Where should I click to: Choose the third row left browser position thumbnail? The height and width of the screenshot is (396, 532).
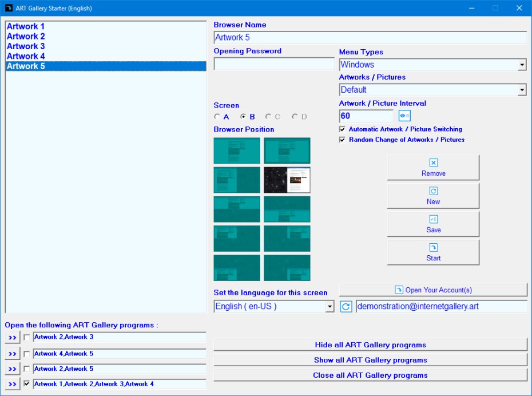click(x=237, y=209)
